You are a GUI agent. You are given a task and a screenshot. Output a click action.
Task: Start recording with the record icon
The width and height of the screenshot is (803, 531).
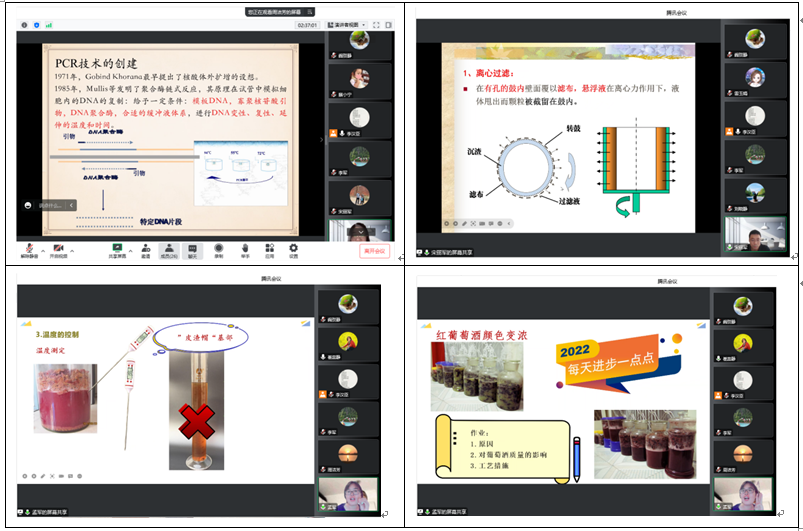point(219,248)
